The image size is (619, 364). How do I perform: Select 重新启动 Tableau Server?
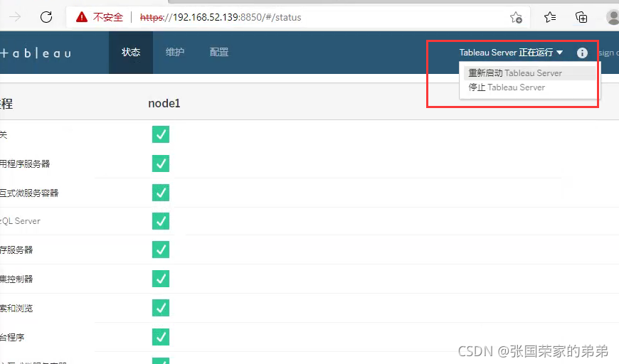[530, 73]
